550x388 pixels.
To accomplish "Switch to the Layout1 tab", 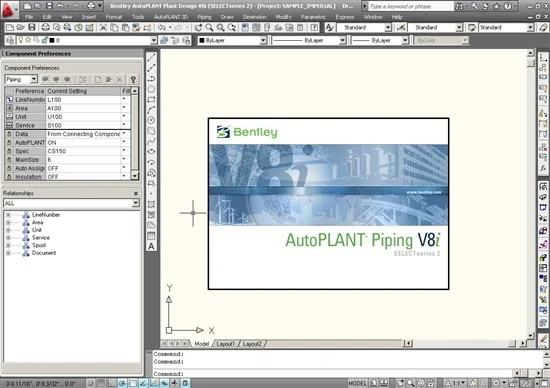I will point(226,344).
